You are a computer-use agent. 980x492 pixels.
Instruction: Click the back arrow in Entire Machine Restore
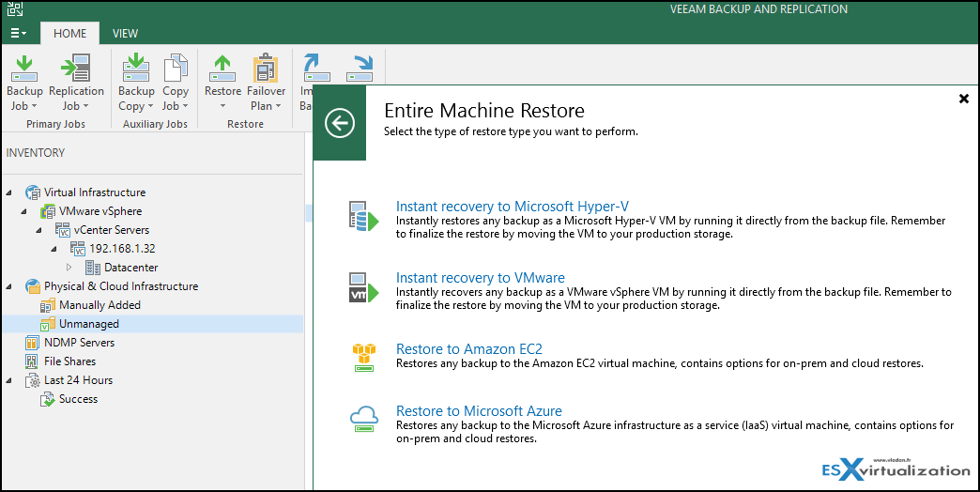coord(340,123)
